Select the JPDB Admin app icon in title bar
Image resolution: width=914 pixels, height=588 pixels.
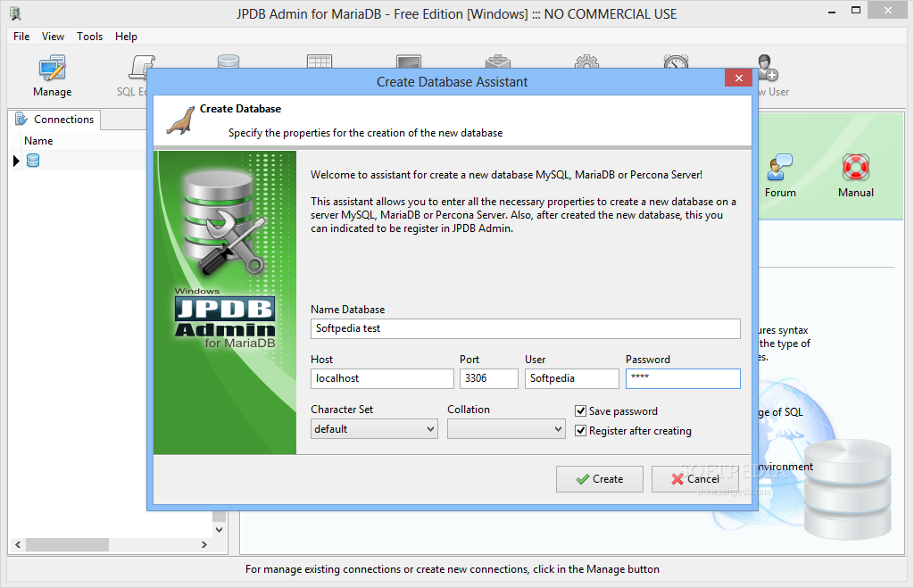tap(15, 13)
